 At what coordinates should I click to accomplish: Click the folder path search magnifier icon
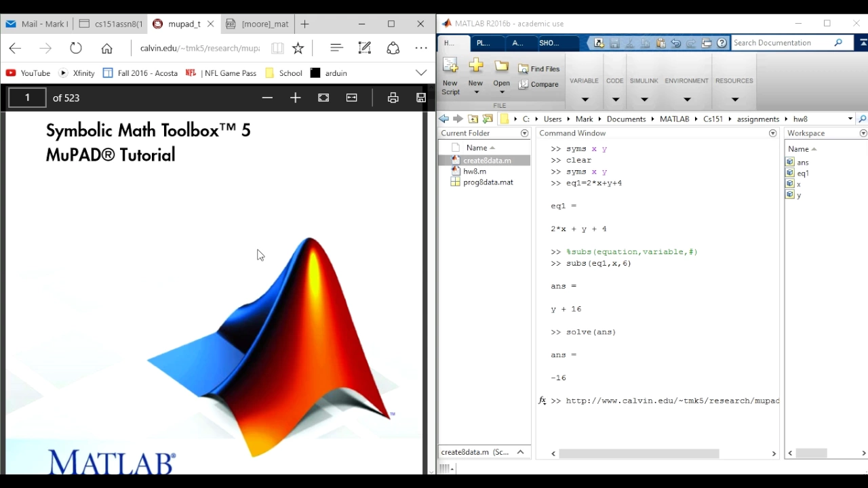tap(862, 119)
